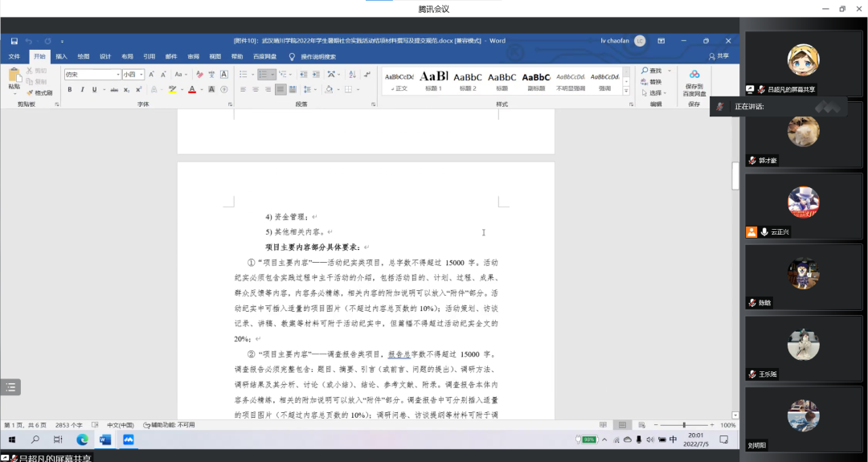Toggle strikethrough text formatting
Screen dimensions: 868x462
coord(114,89)
